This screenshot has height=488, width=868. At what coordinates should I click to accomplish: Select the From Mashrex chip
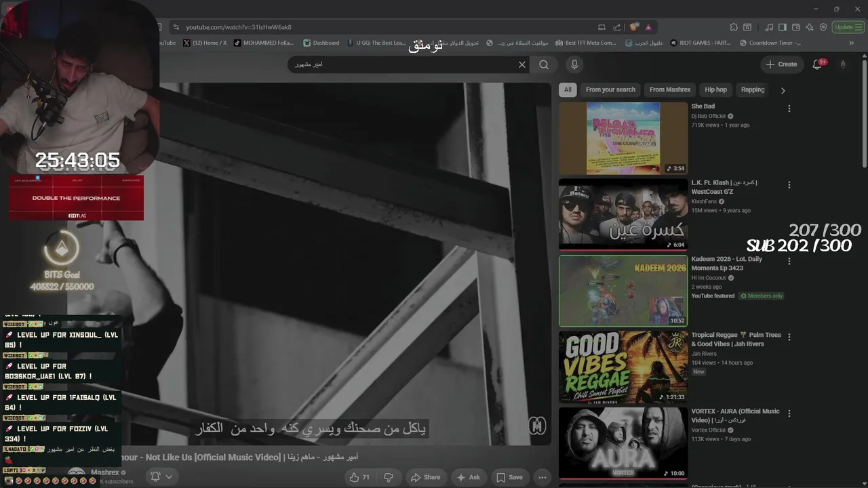pos(670,89)
